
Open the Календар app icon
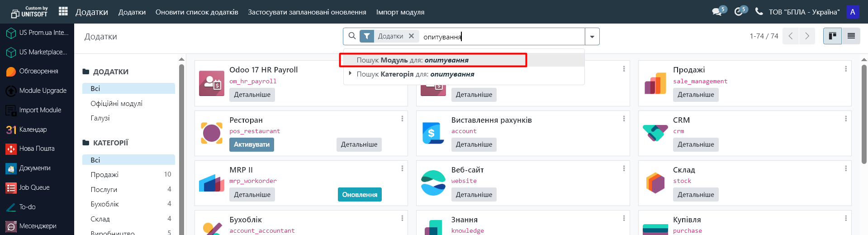click(x=11, y=129)
